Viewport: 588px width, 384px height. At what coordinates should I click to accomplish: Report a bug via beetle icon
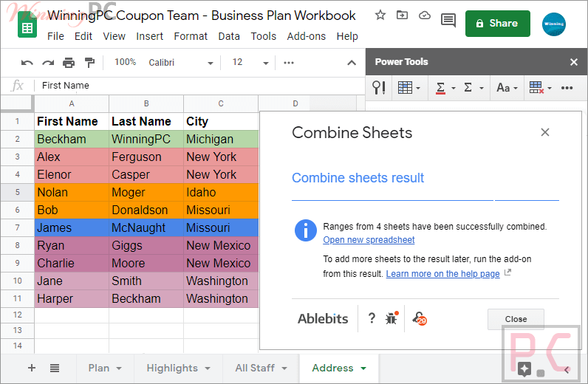(x=392, y=318)
